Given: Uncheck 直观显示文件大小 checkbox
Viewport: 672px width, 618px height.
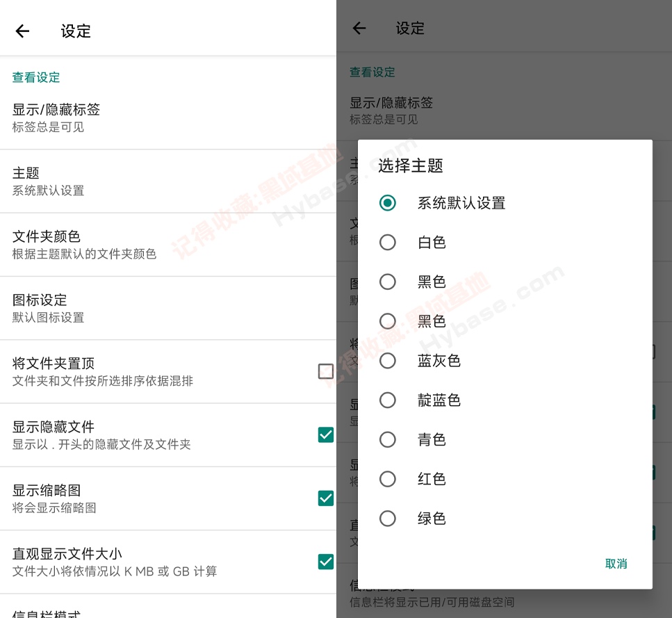Looking at the screenshot, I should tap(326, 562).
